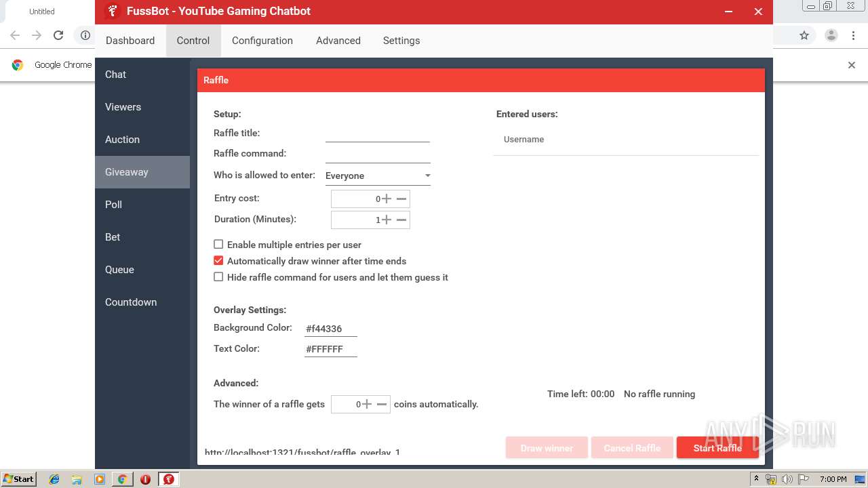The image size is (868, 488).
Task: Click Text Color field #FFFFFF
Action: 331,349
